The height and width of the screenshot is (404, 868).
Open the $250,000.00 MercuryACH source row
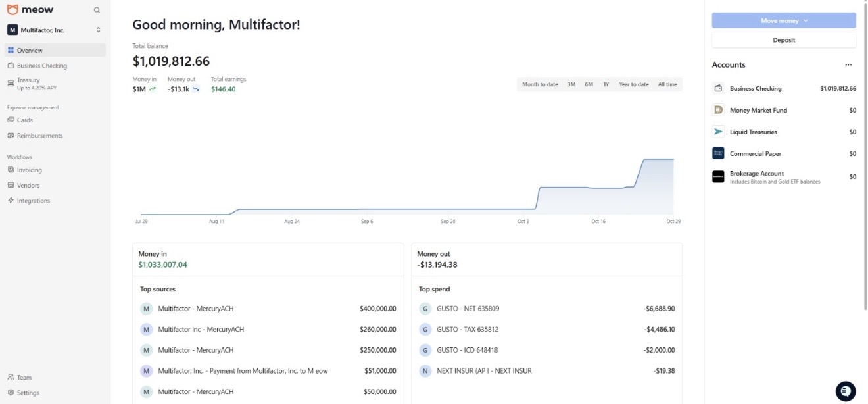click(268, 350)
